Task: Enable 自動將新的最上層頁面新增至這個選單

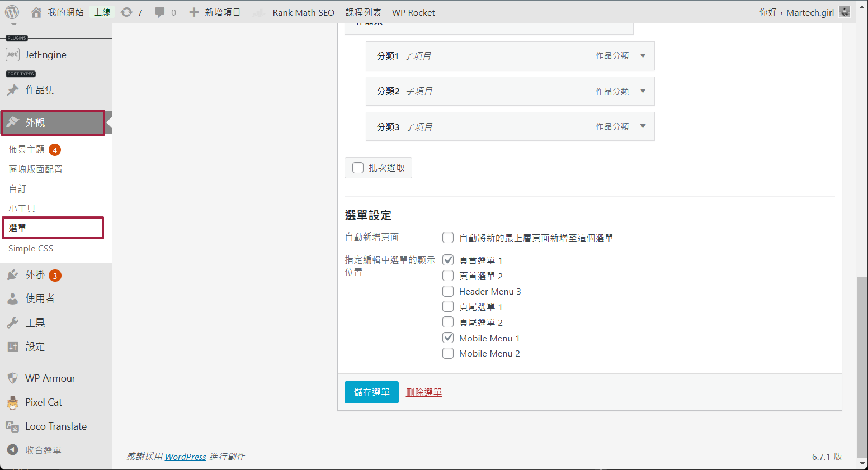Action: pyautogui.click(x=448, y=238)
